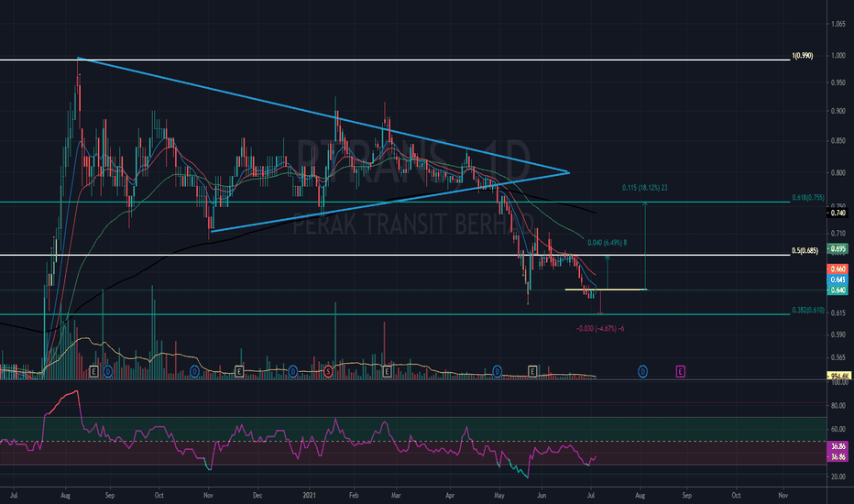Open the earnings E marker in late November
The image size is (854, 504).
[239, 372]
